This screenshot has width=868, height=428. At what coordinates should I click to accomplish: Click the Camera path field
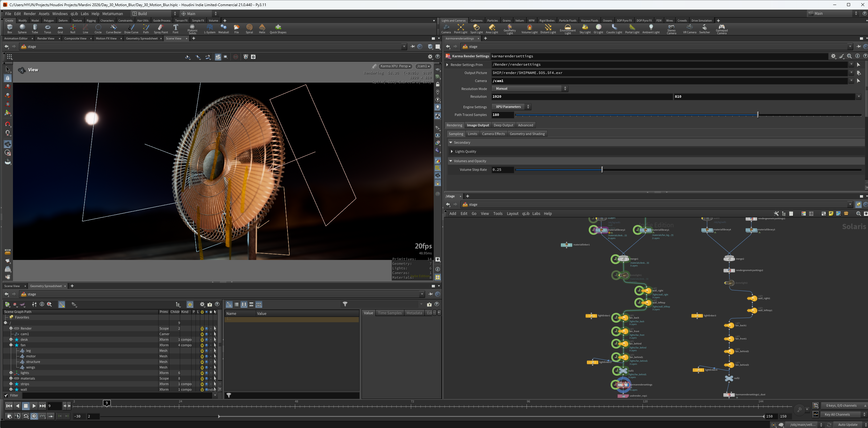point(670,81)
